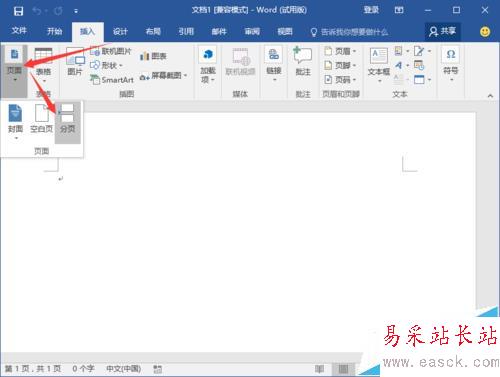Collapse the ribbon with the chevron
Viewport: 500px width, 377px height.
click(x=490, y=96)
